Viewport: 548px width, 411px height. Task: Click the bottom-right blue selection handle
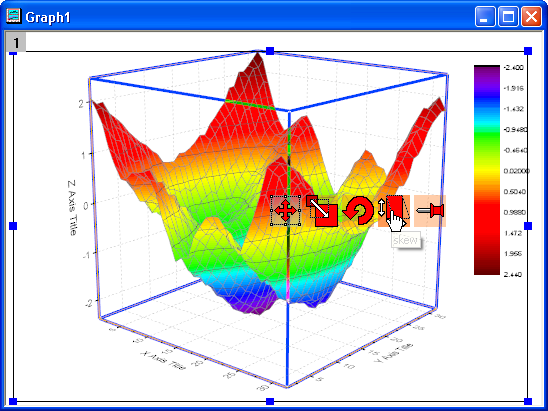click(x=528, y=401)
